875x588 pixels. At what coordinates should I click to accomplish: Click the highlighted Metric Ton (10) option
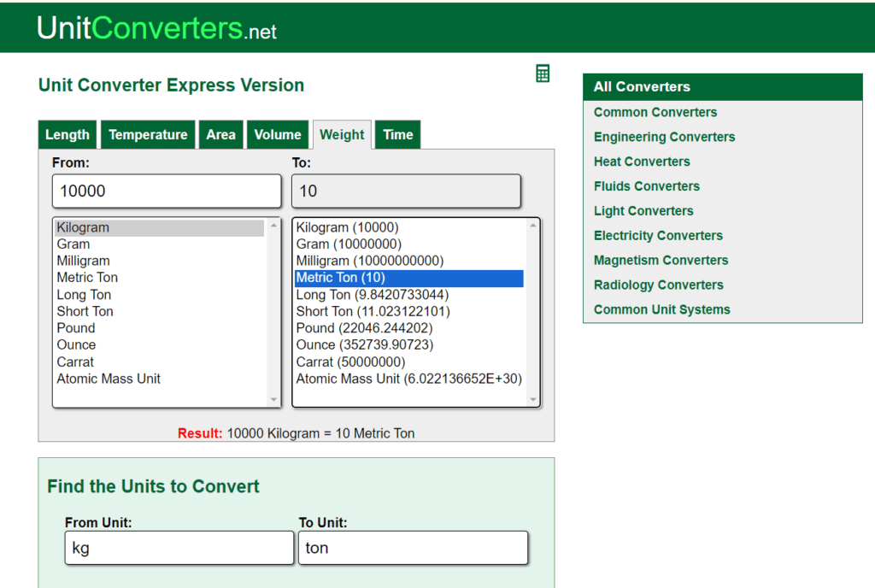click(x=409, y=278)
